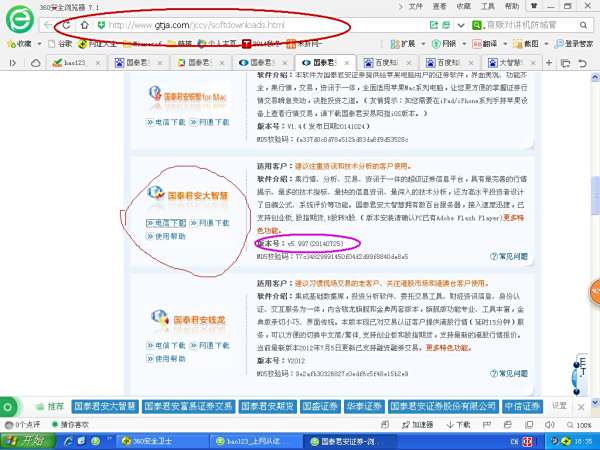Click the vertical scrollbar thumb
This screenshot has height=450, width=600.
(595, 196)
